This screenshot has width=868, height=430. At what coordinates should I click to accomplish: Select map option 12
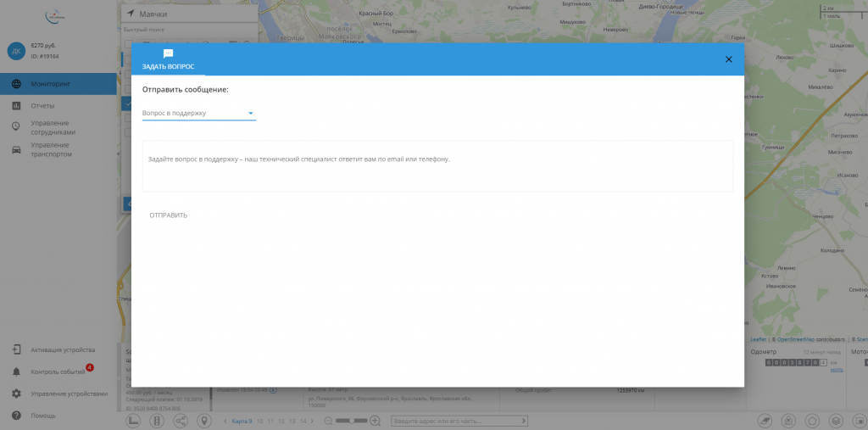pyautogui.click(x=281, y=422)
